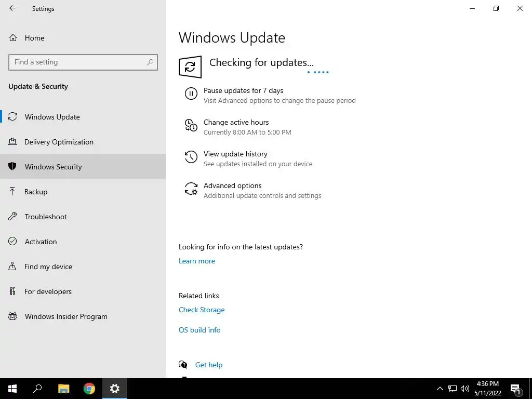Open the OS build info link
The image size is (532, 399).
199,330
